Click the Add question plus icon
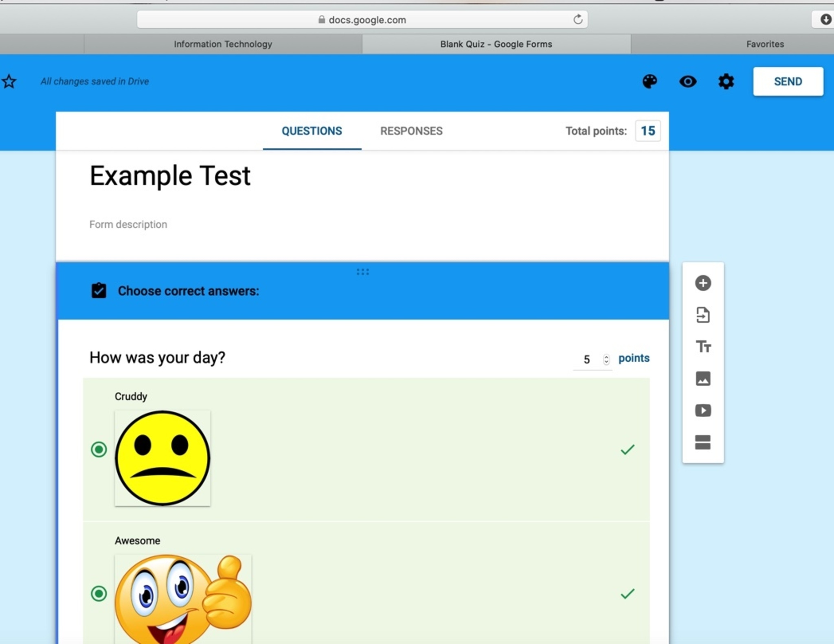834x644 pixels. click(703, 283)
